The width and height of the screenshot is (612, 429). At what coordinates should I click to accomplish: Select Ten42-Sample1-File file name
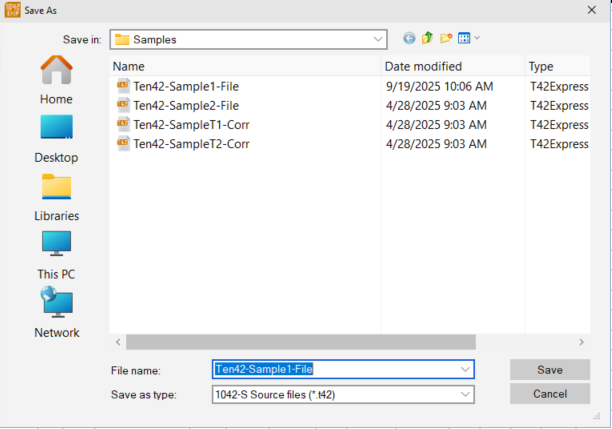[186, 86]
